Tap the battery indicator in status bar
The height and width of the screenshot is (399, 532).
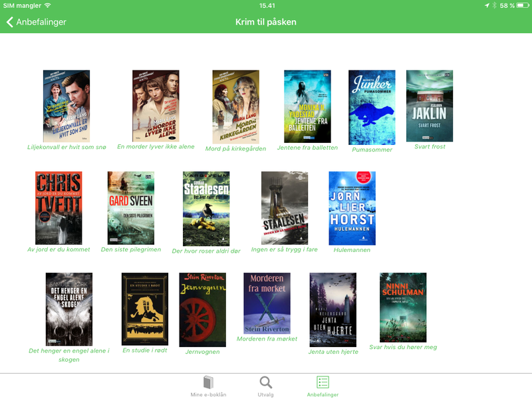click(523, 5)
